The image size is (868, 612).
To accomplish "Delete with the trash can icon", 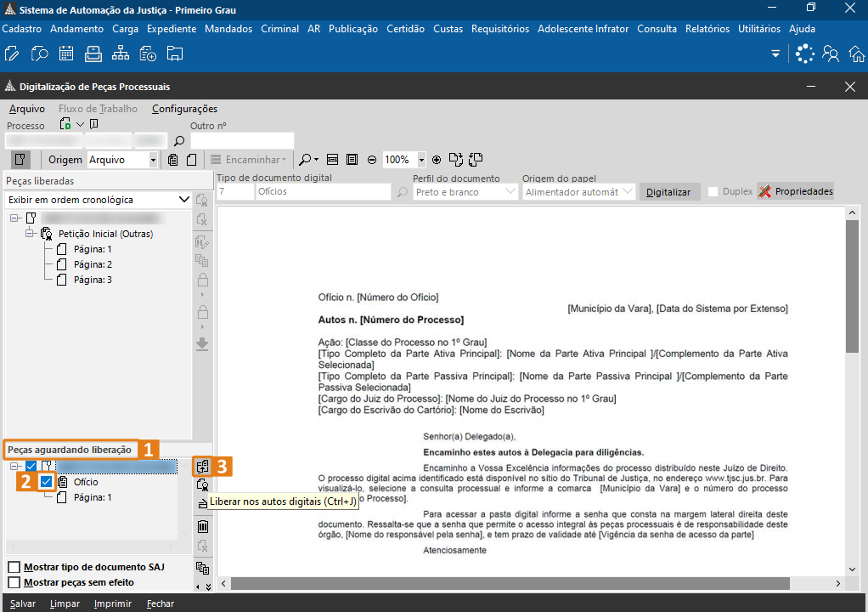I will pyautogui.click(x=203, y=526).
